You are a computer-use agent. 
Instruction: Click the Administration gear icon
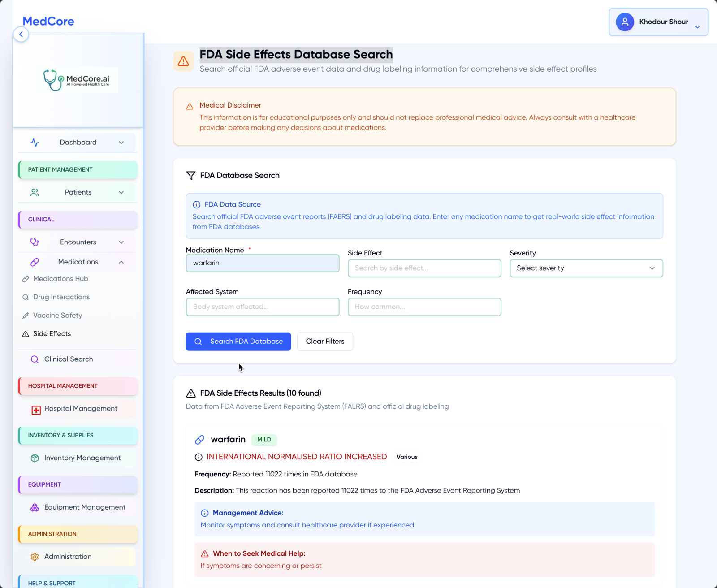35,557
